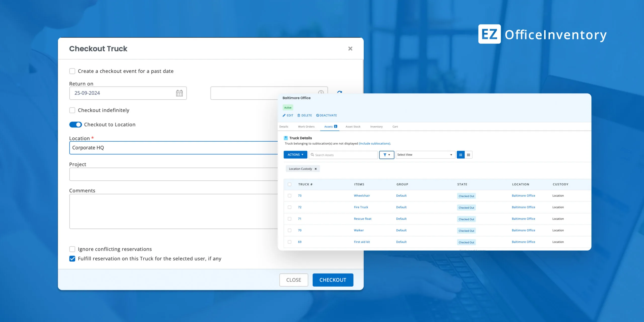Click the pencil Edit icon for Baltimore Office
This screenshot has height=322, width=644.
[x=284, y=115]
